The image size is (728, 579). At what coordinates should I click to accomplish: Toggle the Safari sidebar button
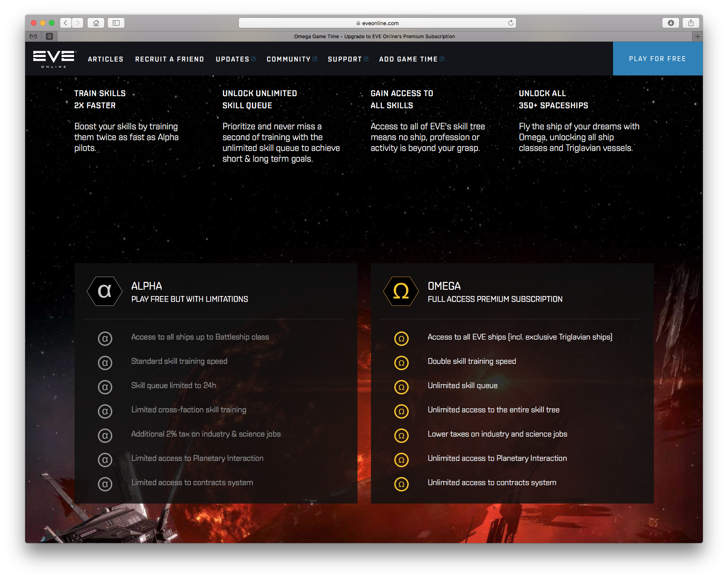point(116,23)
